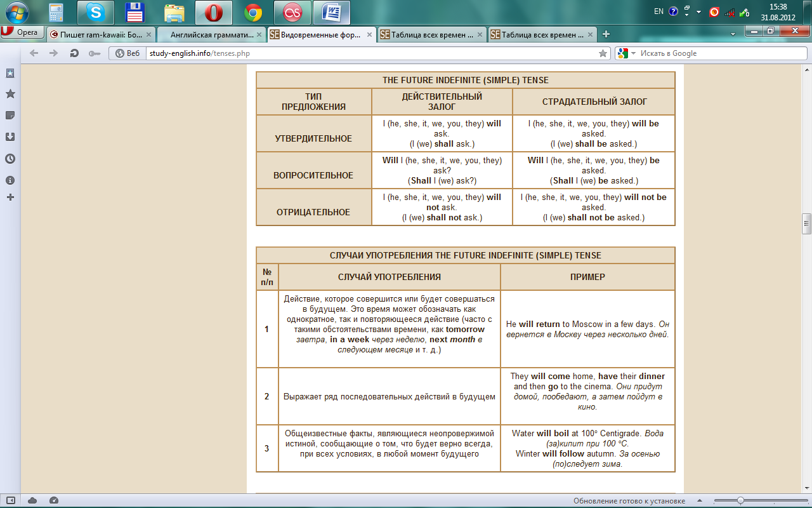This screenshot has height=508, width=812.
Task: Click the vertical scrollbar thumb
Action: click(x=806, y=224)
